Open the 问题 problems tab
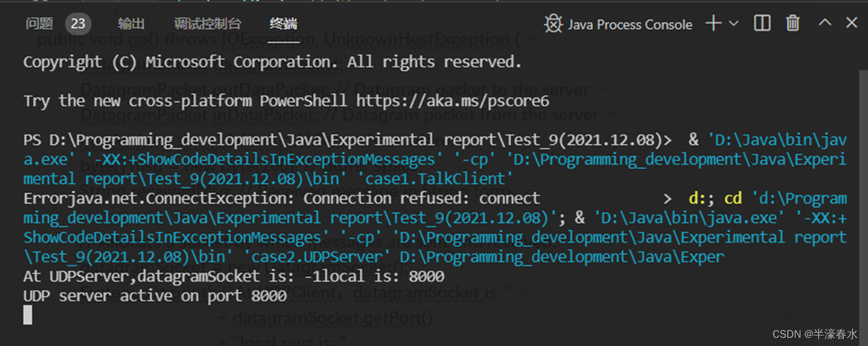 [x=39, y=24]
